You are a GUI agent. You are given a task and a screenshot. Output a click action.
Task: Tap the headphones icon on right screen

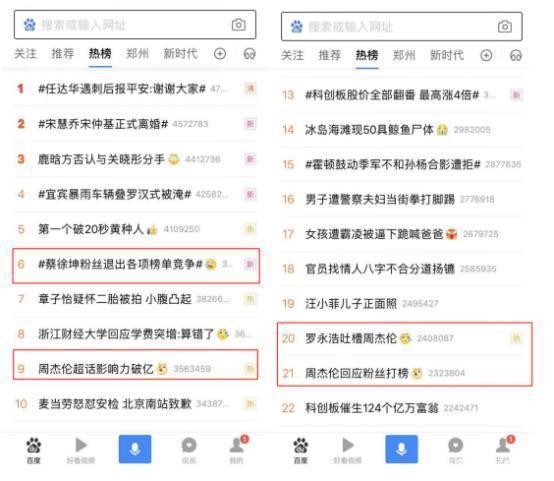point(515,55)
